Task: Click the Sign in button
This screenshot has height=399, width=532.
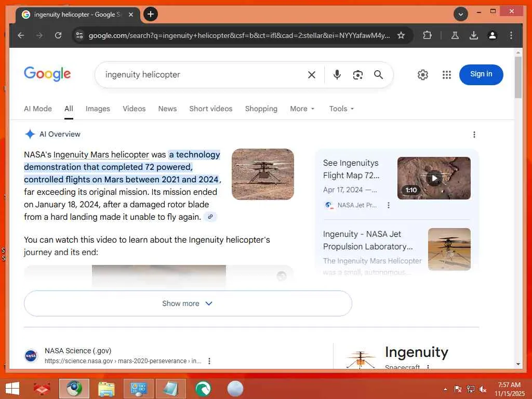Action: click(x=481, y=75)
